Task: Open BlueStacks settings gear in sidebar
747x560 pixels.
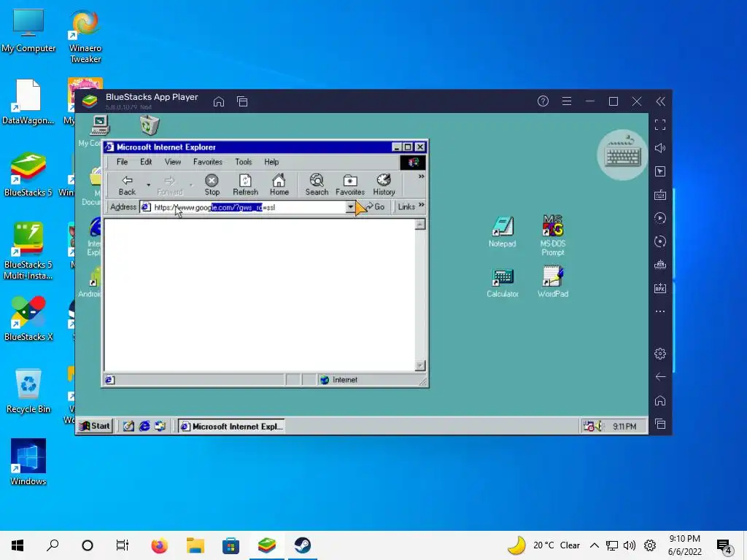Action: click(x=659, y=354)
